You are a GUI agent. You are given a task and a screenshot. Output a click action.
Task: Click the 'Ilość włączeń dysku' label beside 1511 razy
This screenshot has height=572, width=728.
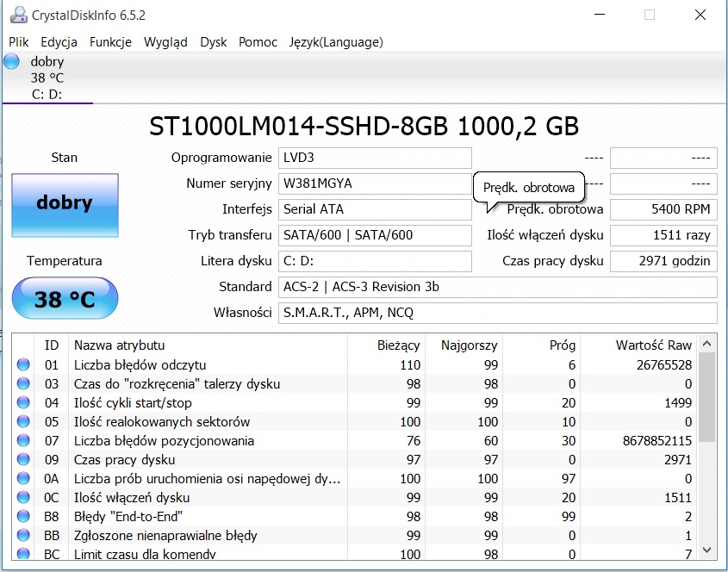coord(545,235)
